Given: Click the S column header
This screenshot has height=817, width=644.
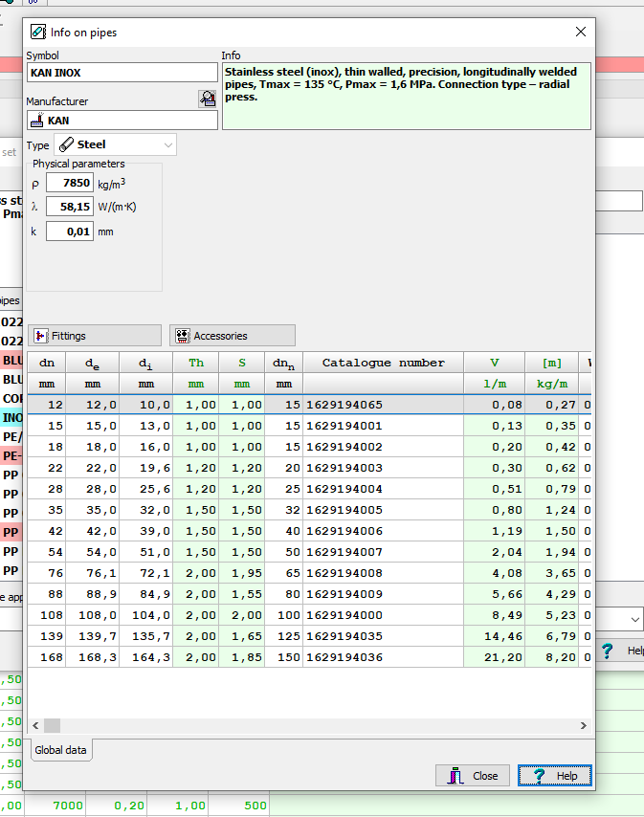Looking at the screenshot, I should coord(242,363).
